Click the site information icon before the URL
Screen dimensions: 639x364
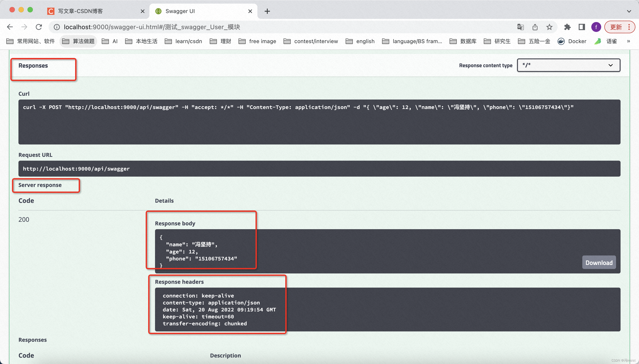coord(56,27)
